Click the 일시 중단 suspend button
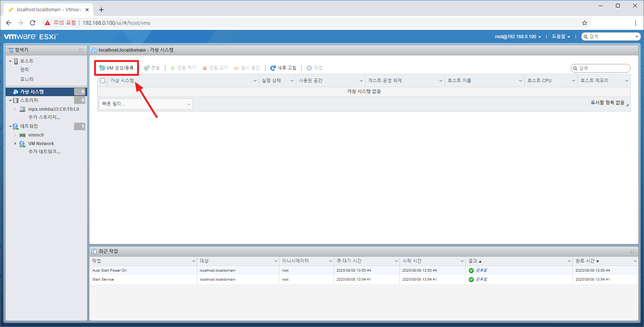Screen dimensions: 644x327 (247, 68)
